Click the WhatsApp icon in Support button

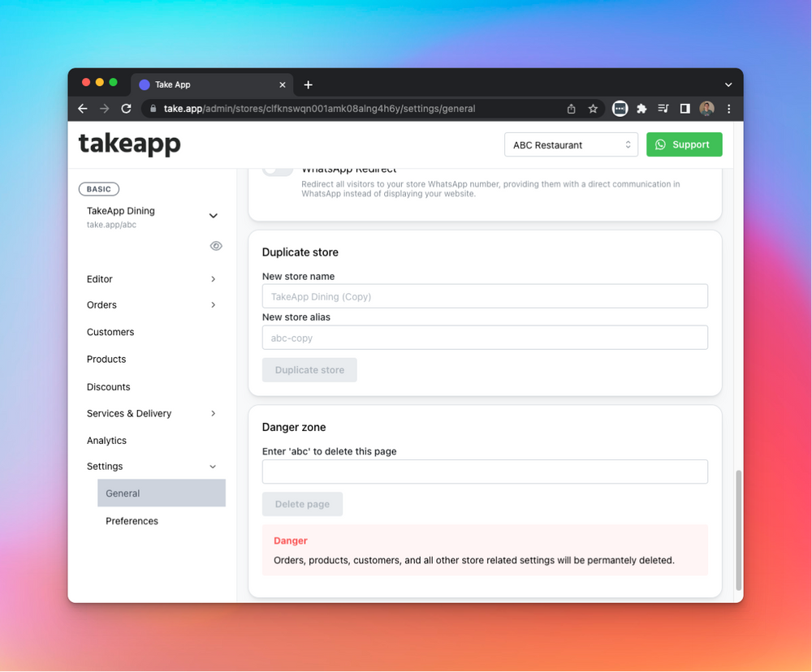coord(660,144)
